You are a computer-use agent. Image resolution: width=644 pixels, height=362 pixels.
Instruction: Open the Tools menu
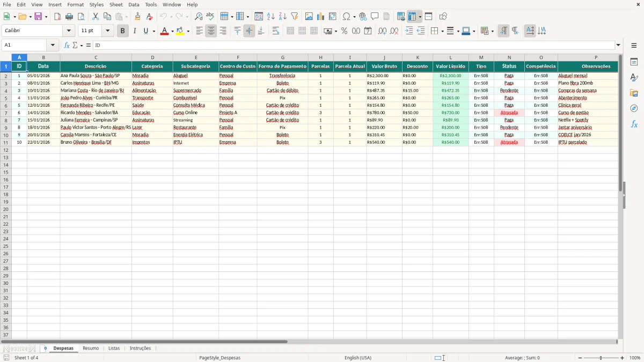click(151, 4)
